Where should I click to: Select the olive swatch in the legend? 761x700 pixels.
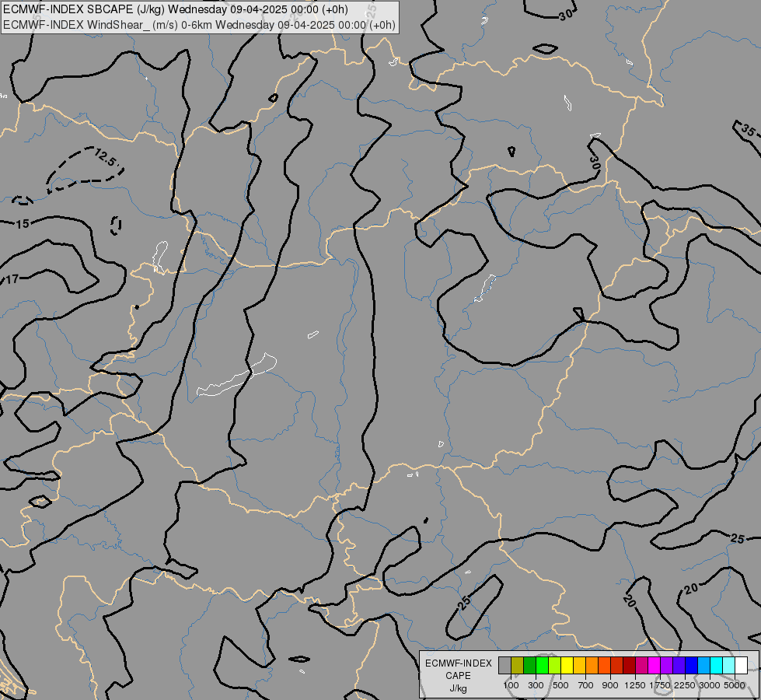pyautogui.click(x=518, y=665)
